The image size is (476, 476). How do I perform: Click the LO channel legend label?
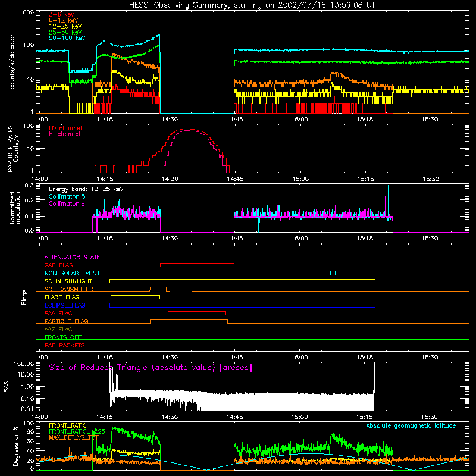point(65,128)
